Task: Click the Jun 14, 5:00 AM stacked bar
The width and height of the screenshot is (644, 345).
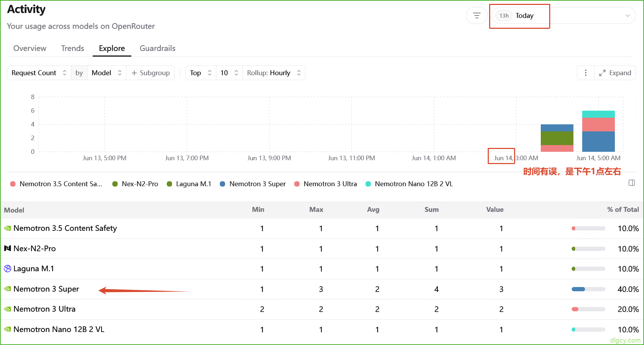Action: [x=598, y=131]
